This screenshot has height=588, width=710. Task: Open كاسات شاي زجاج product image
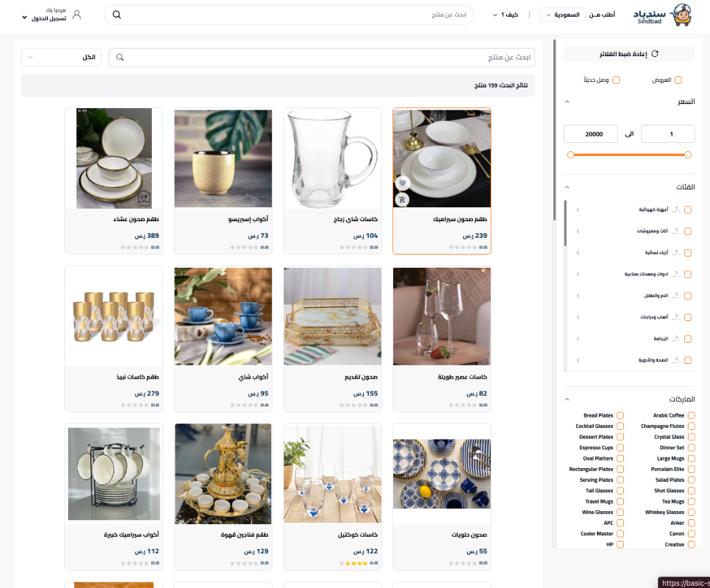332,158
